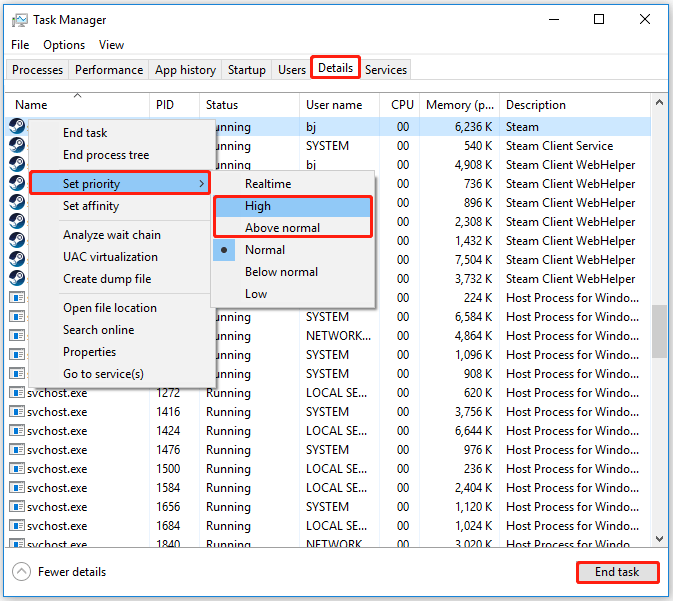Image resolution: width=673 pixels, height=601 pixels.
Task: Click the Steam icon of the highlighted row
Action: [x=17, y=127]
